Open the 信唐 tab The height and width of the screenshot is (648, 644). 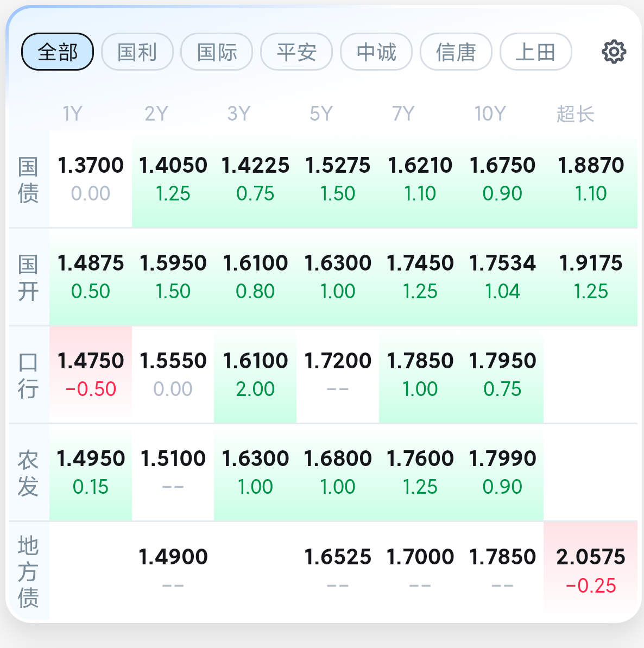pyautogui.click(x=456, y=52)
